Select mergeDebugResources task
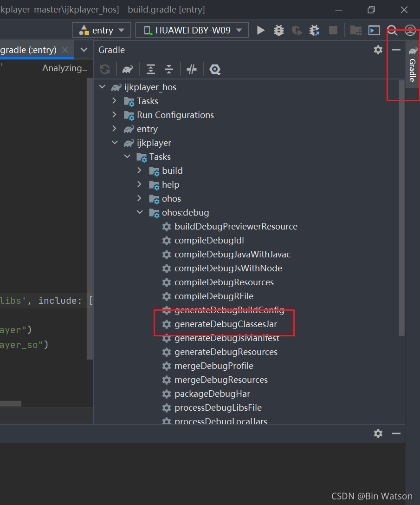The width and height of the screenshot is (420, 505). [x=221, y=380]
